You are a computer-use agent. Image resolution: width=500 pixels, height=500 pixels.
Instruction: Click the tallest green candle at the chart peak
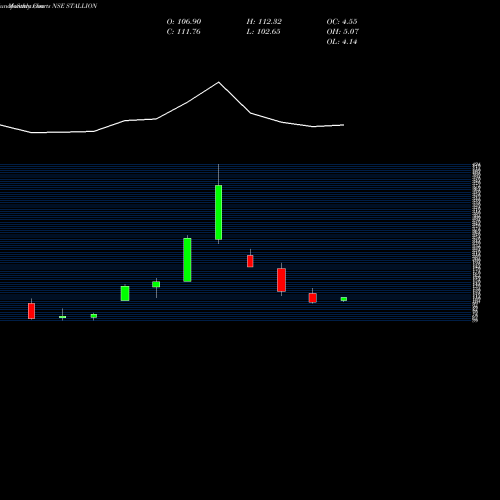(x=219, y=212)
